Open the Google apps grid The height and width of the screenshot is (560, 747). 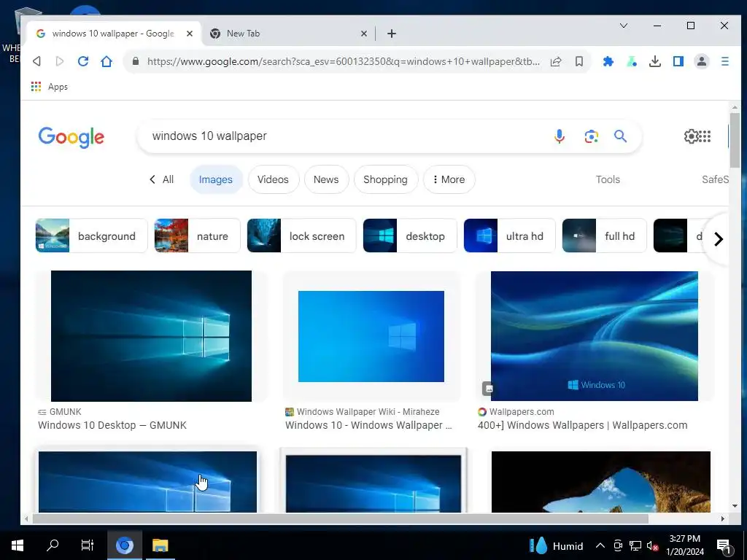point(705,136)
